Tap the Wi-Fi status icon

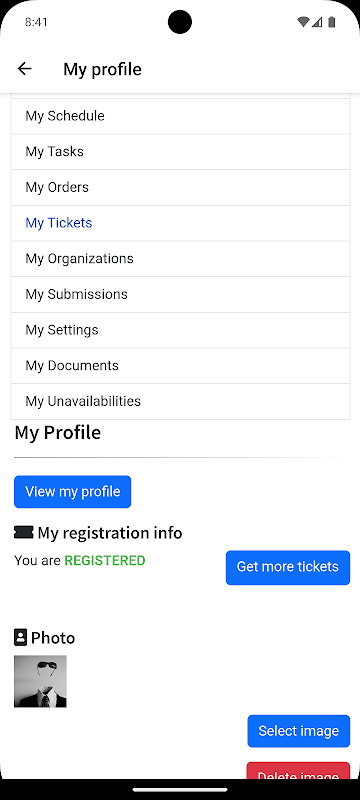coord(303,22)
